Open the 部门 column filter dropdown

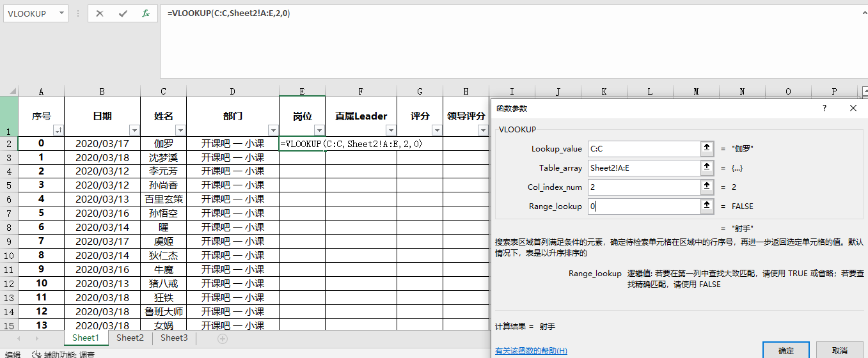click(x=273, y=130)
